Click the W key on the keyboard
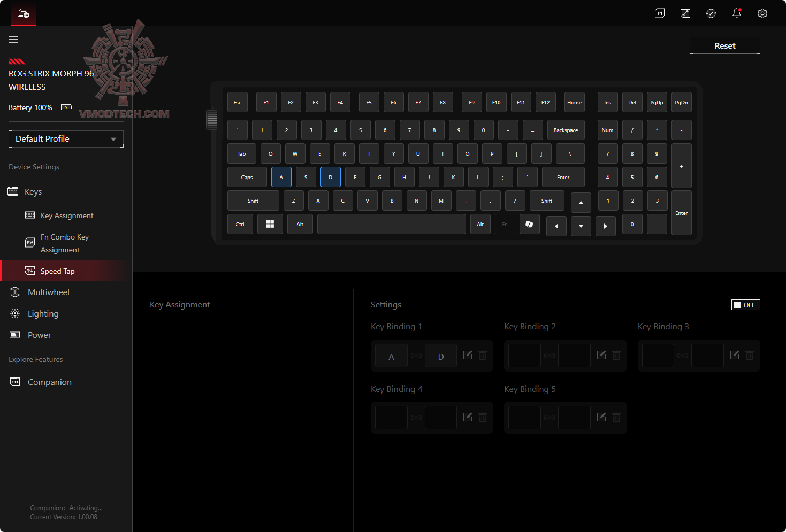 click(x=295, y=153)
